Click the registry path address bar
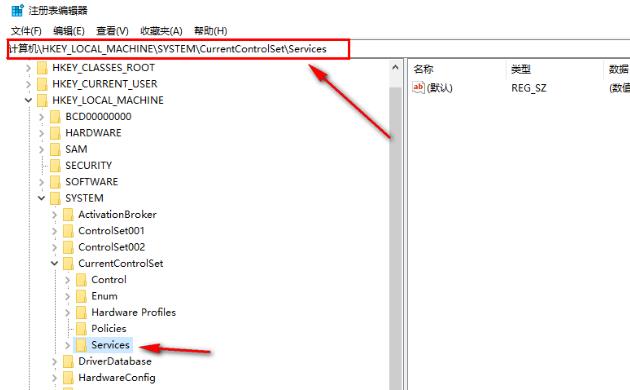 point(178,49)
